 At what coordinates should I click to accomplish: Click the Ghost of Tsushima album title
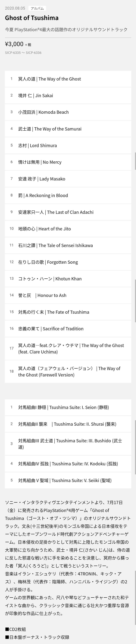(32, 18)
